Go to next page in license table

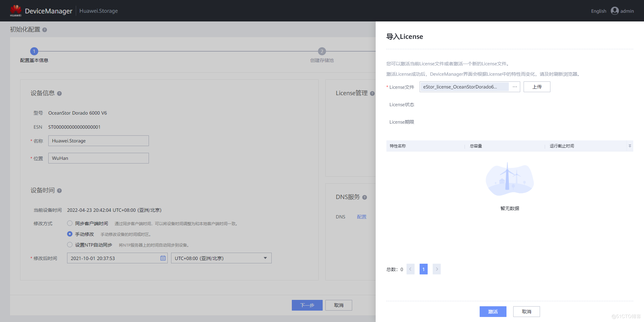point(436,269)
